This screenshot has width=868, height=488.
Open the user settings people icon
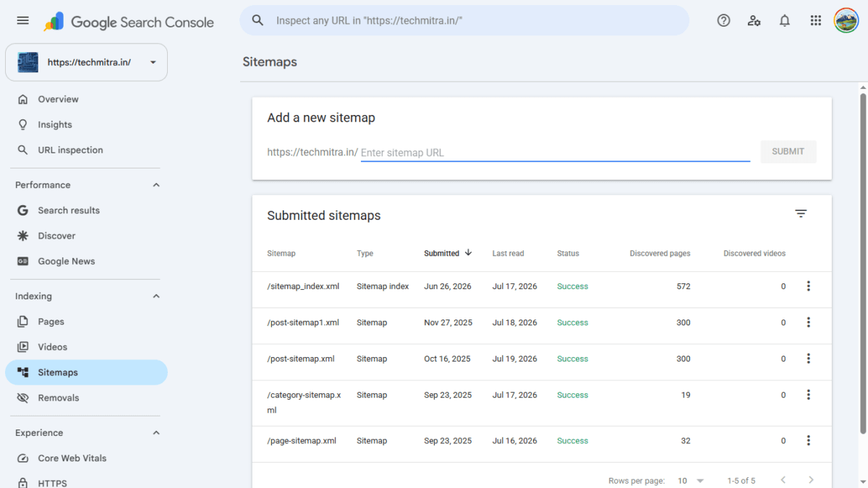point(754,21)
